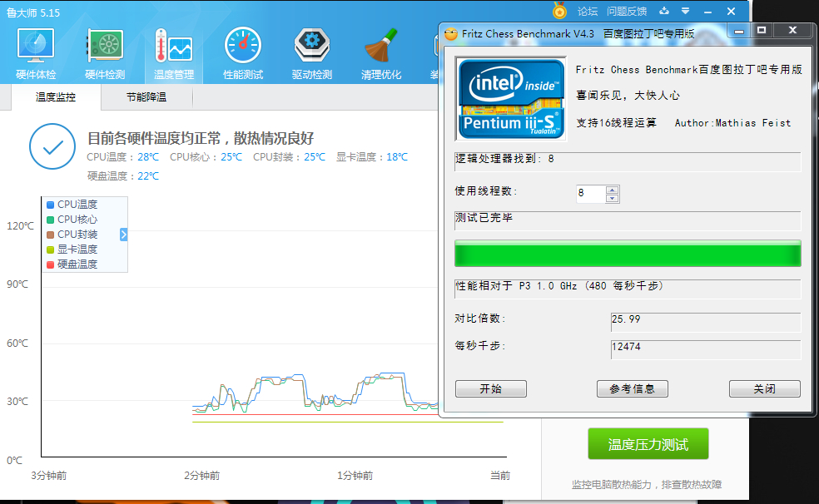Click the Intel Pentium III-S logo
Image resolution: width=819 pixels, height=504 pixels.
(511, 99)
